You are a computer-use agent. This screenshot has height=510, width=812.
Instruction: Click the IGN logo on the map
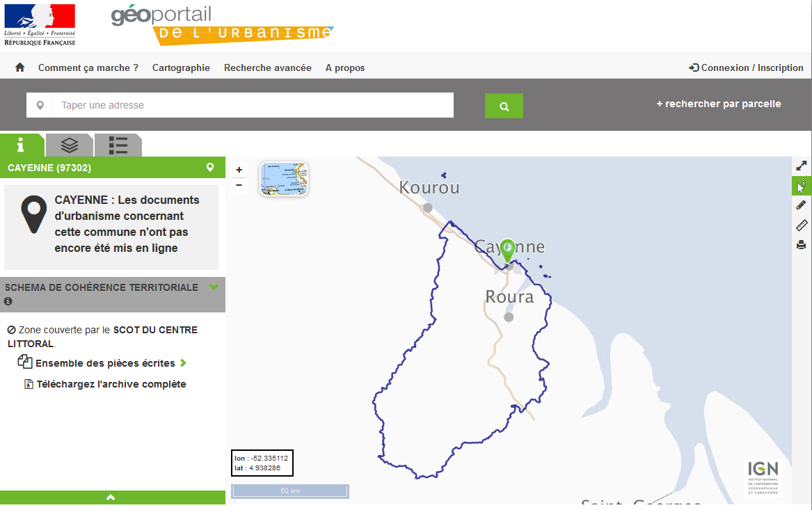[x=763, y=477]
